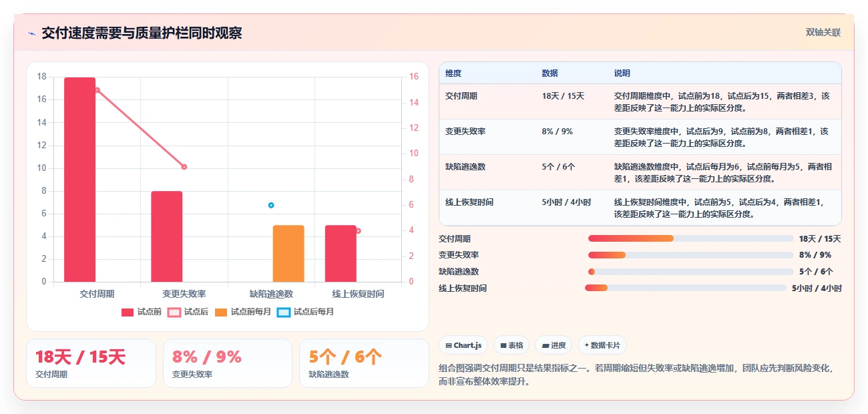Click the 线上恢复时间 progress bar
Screen dimensions: 868x414
pos(686,288)
